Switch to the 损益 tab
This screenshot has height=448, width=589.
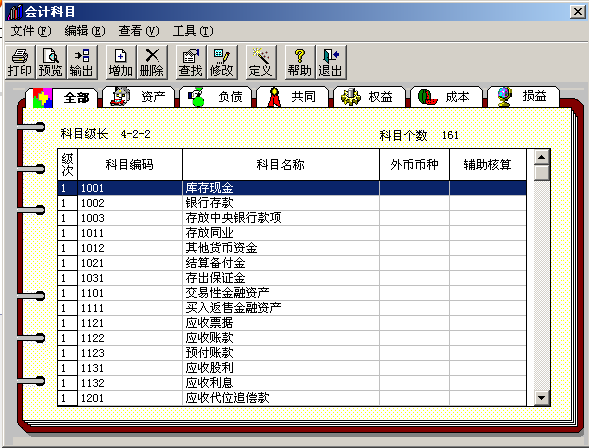524,97
